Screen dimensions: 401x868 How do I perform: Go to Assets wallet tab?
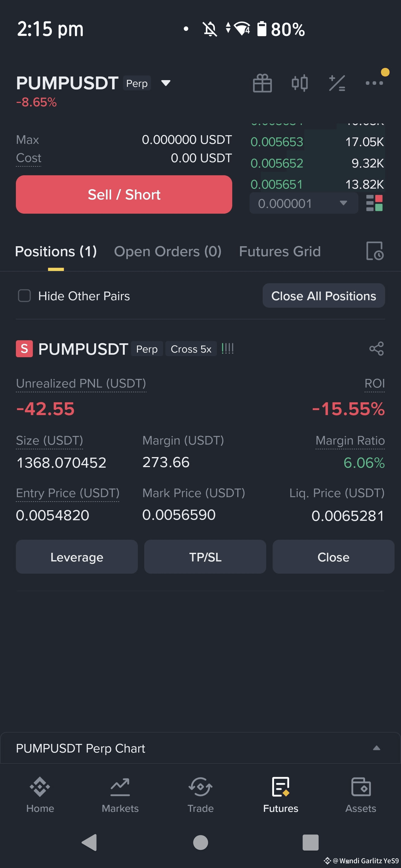[x=361, y=795]
